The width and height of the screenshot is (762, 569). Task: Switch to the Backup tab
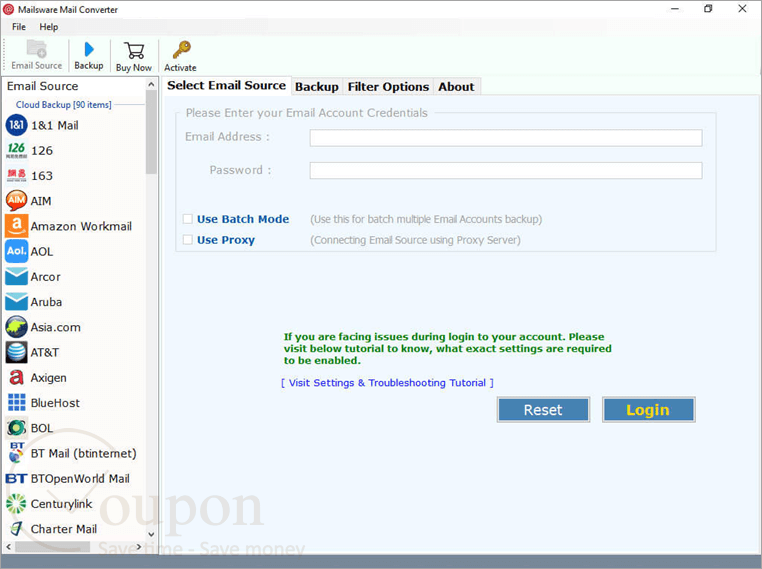pos(317,86)
